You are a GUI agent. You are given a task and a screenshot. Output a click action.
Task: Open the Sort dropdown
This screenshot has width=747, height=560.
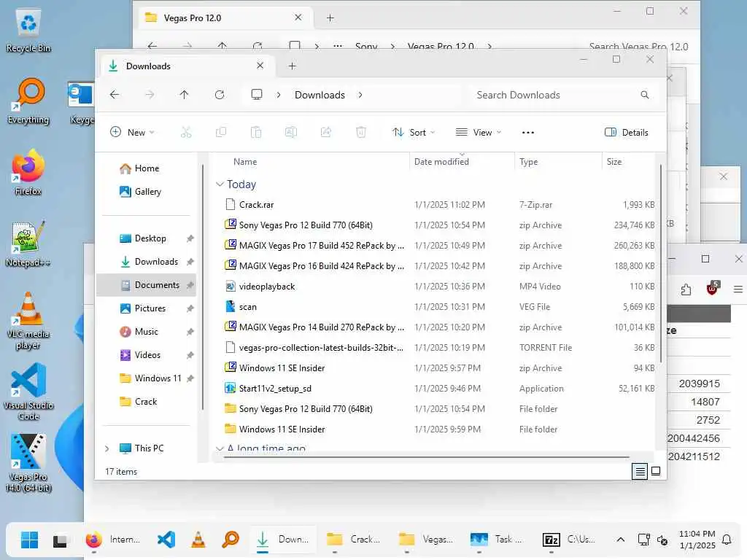click(x=413, y=133)
